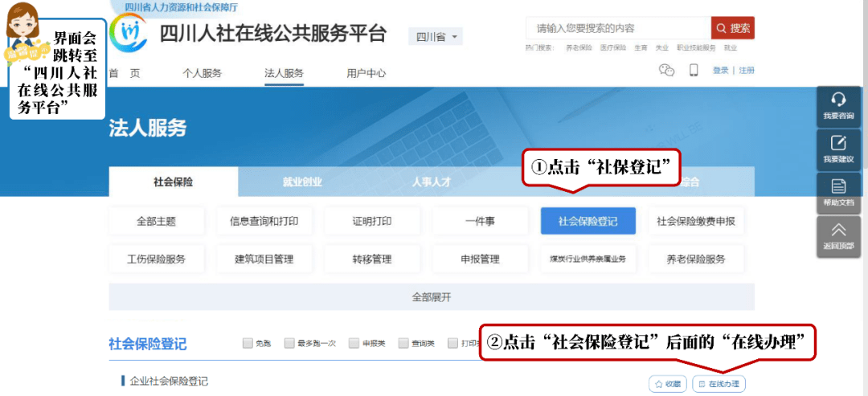Click the WeChat icon in header

point(666,71)
